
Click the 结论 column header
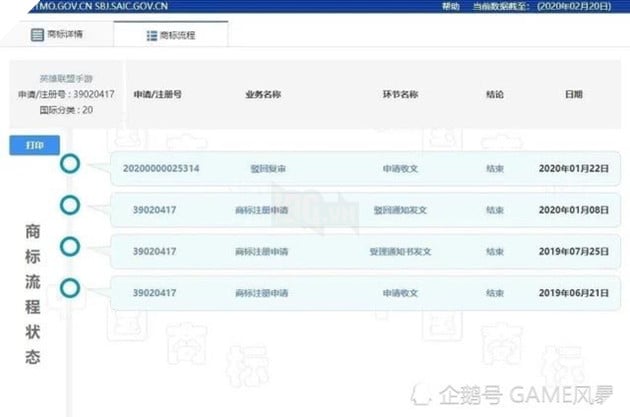[495, 94]
